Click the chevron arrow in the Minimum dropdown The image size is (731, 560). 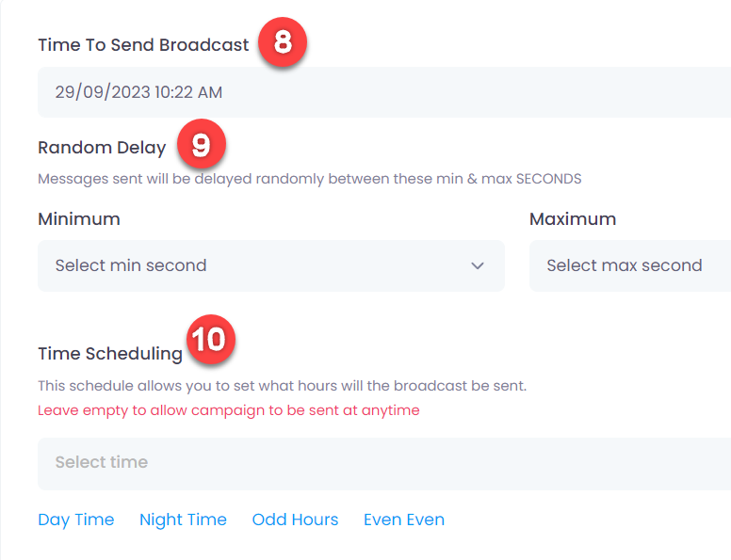tap(478, 266)
